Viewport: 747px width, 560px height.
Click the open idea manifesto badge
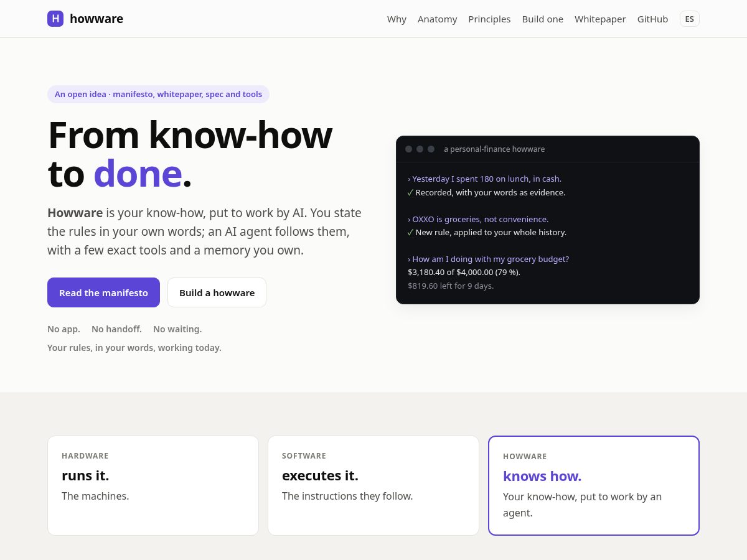[158, 94]
